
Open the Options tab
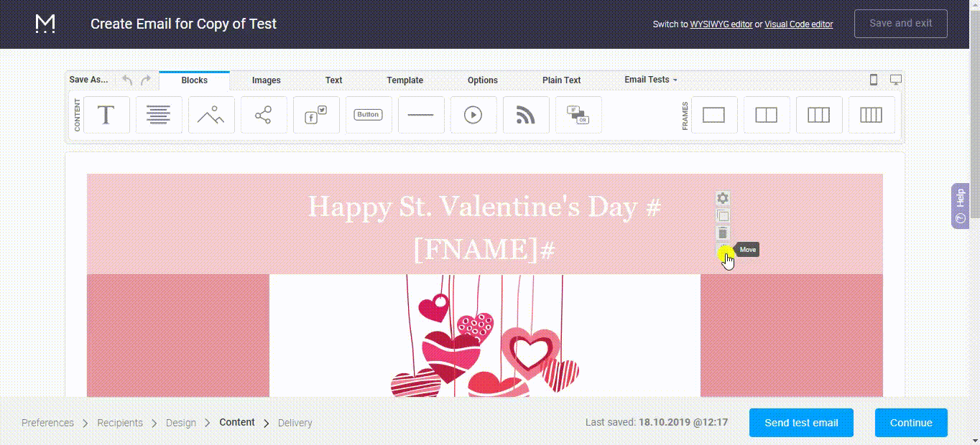(x=482, y=80)
